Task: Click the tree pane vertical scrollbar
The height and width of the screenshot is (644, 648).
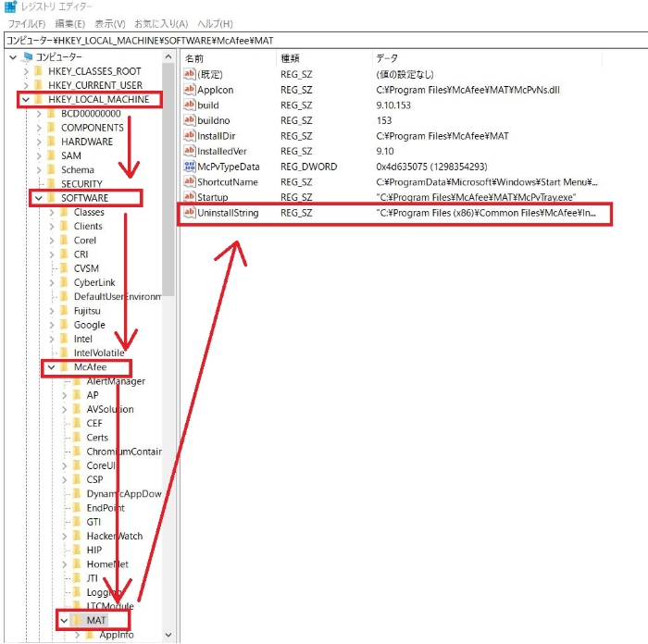Action: [168, 185]
